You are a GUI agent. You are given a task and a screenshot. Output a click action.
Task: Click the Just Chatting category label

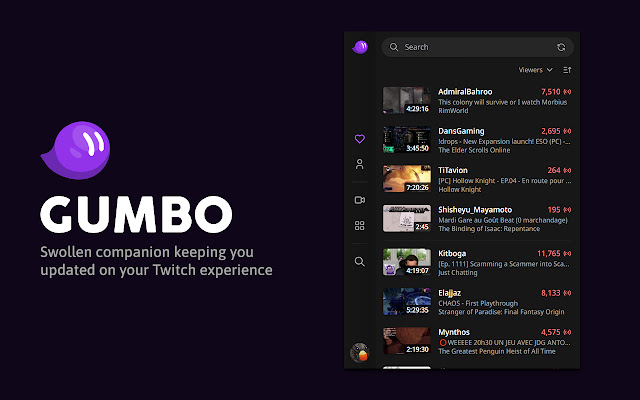point(458,273)
